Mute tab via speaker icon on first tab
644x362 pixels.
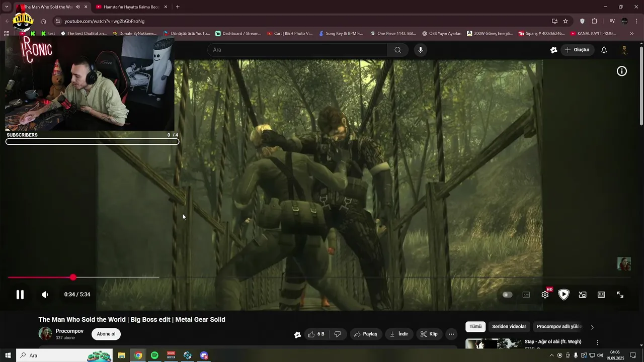click(x=77, y=7)
